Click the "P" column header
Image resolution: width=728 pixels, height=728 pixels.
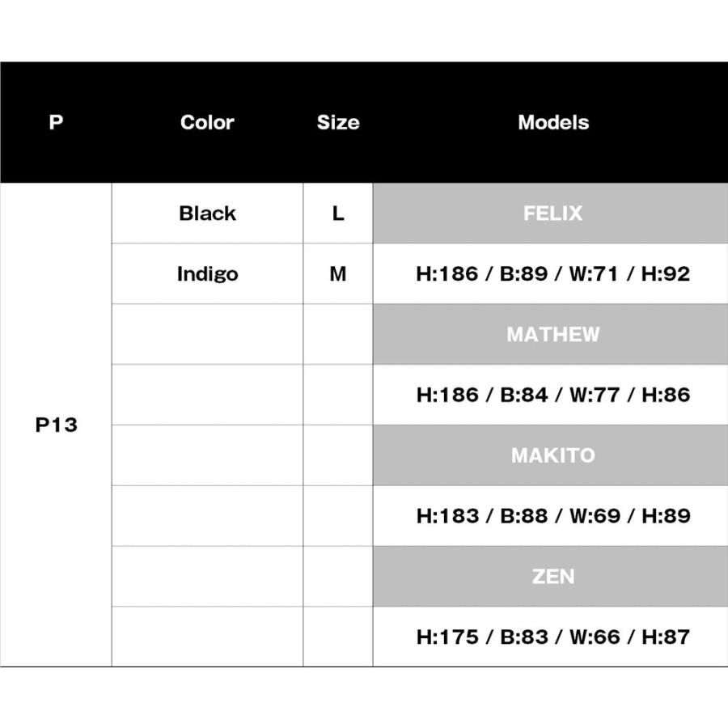tap(56, 123)
